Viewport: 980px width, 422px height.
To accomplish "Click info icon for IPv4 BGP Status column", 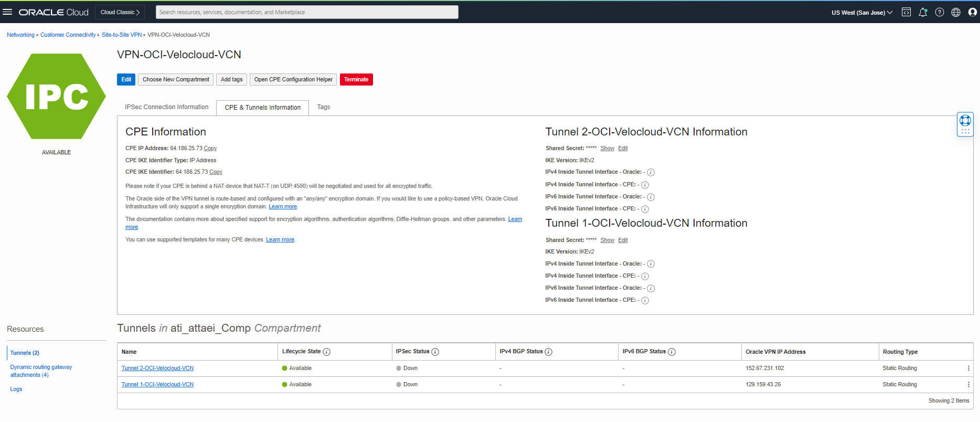I will (x=548, y=352).
